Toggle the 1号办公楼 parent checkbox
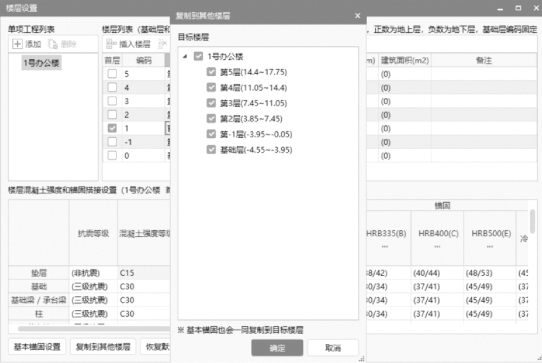542x363 pixels. [198, 56]
